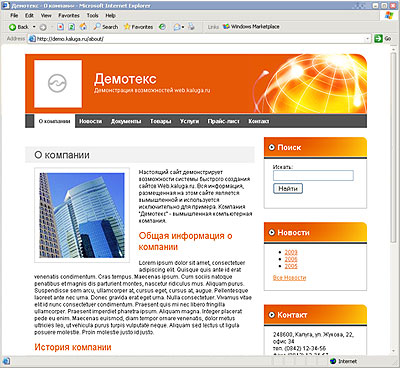Select the Новости navigation tab

tap(90, 121)
